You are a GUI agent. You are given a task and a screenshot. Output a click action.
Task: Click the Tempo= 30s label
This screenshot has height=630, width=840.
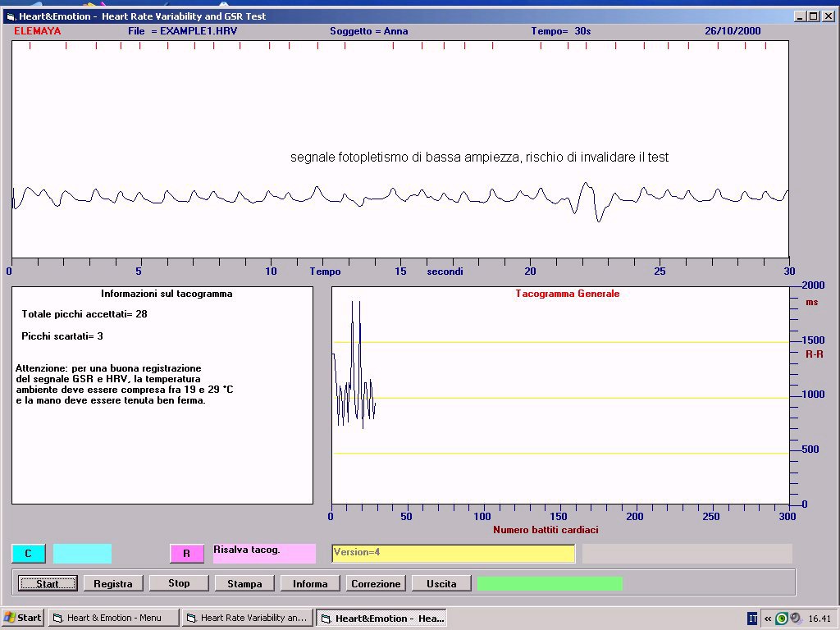pyautogui.click(x=561, y=31)
